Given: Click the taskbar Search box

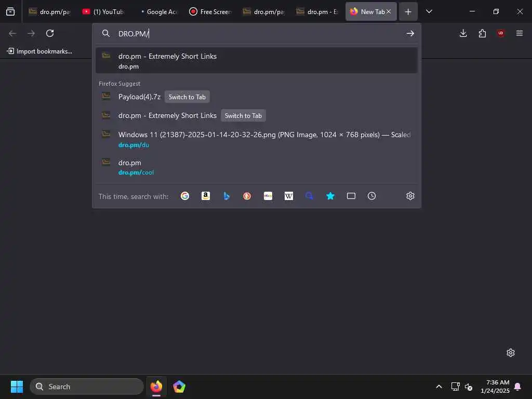Looking at the screenshot, I should click(87, 387).
